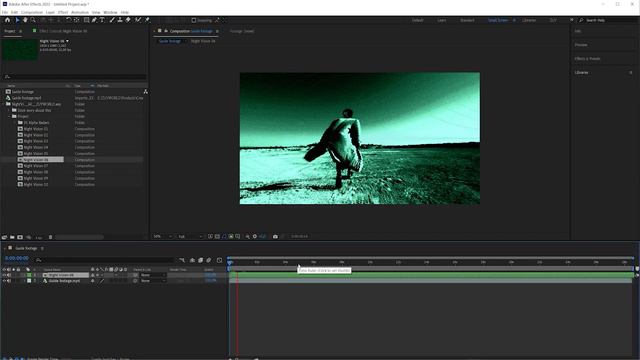Expand the 'Dont worry about this' folder
Viewport: 640px width, 360px height.
(x=9, y=110)
